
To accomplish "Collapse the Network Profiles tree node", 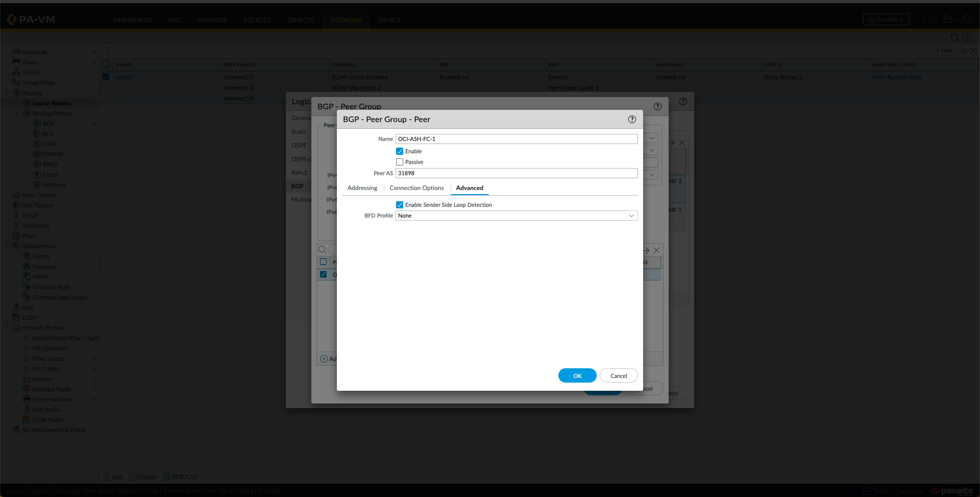I will click(7, 327).
